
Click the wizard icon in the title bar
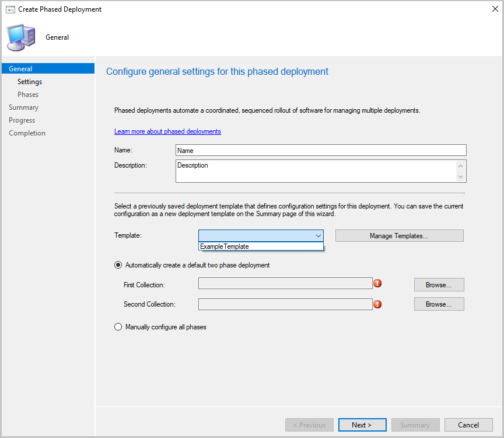click(10, 10)
